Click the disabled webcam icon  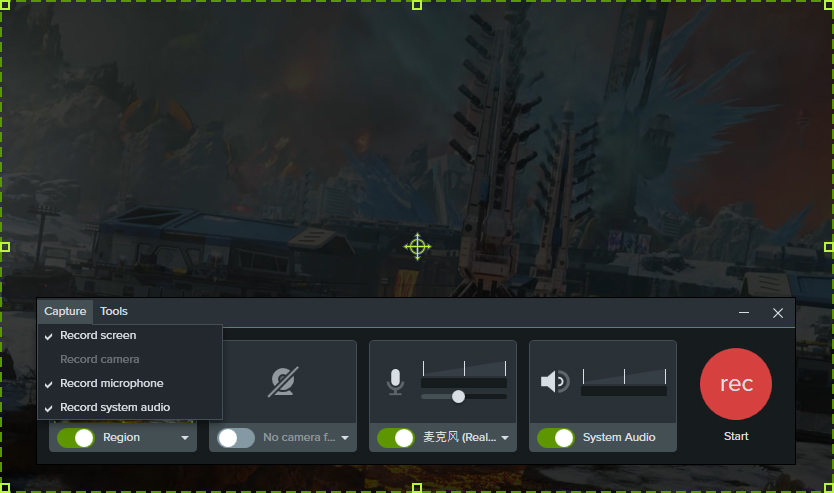(283, 382)
